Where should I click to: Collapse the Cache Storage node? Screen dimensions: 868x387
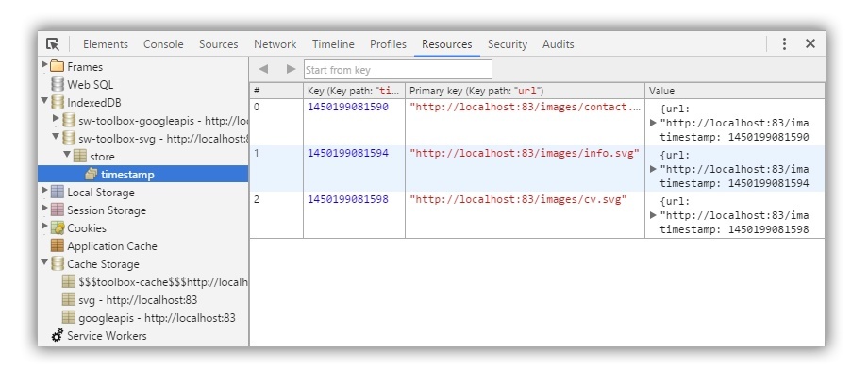tap(44, 263)
